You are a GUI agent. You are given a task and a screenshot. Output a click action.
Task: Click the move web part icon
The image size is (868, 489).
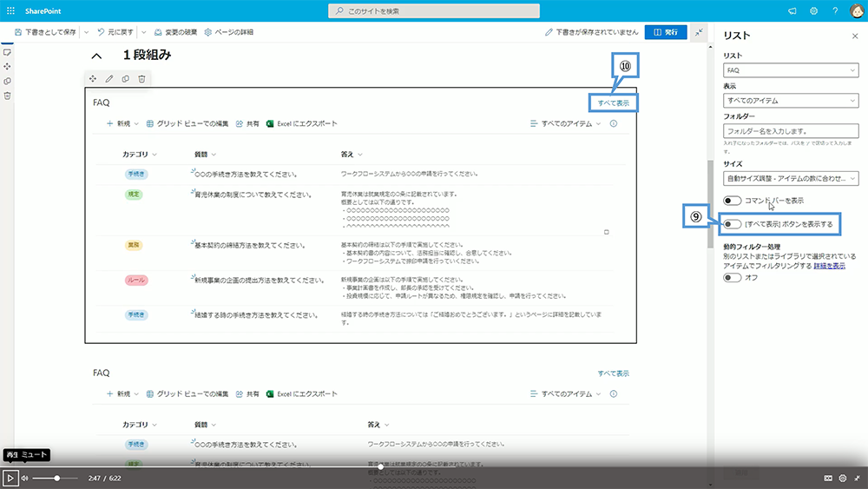click(x=93, y=79)
